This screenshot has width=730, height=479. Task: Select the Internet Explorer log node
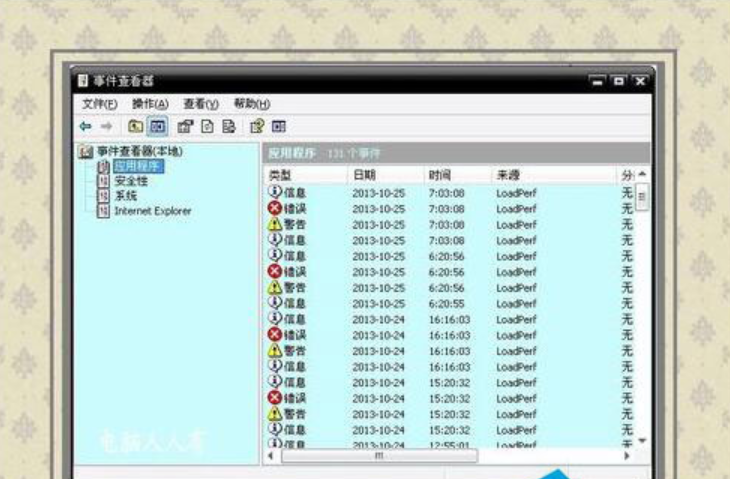point(152,211)
